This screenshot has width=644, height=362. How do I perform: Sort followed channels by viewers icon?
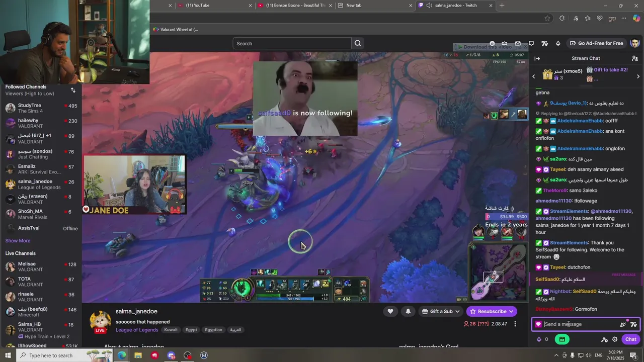pyautogui.click(x=73, y=90)
